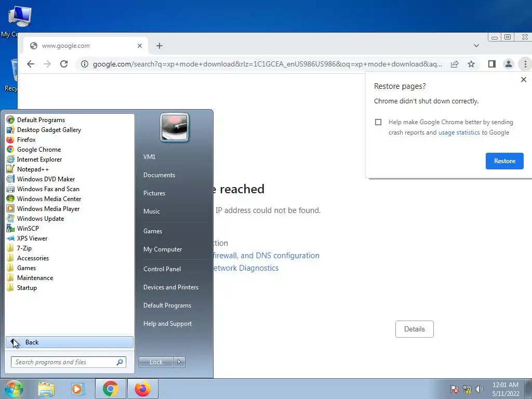Open a new tab with the plus button
Viewport: 532px width, 399px height.
pyautogui.click(x=159, y=46)
